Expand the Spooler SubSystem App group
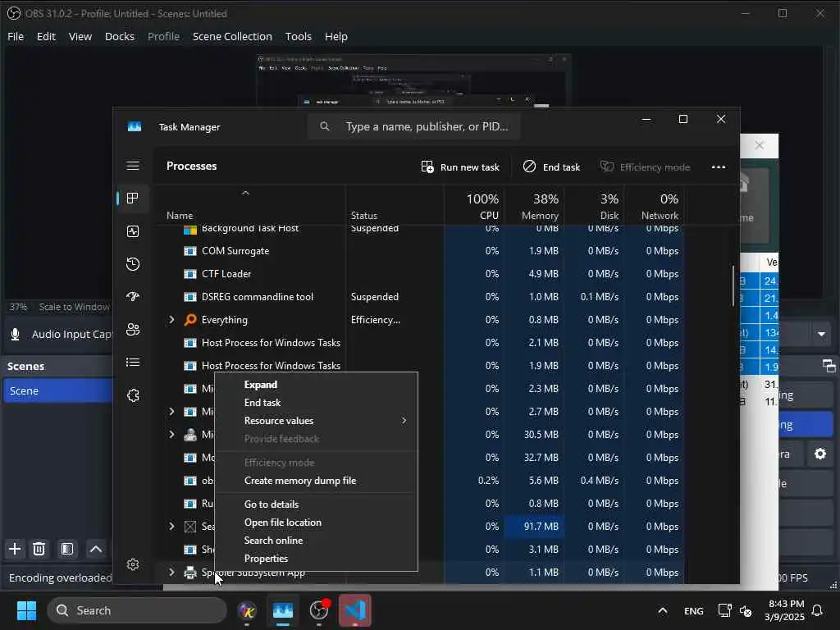Screen dimensions: 840x630 171,573
